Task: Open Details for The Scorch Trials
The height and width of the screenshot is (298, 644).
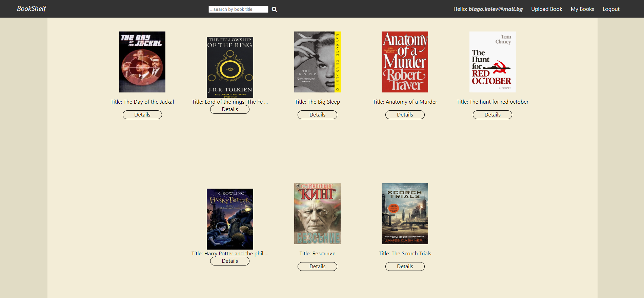Action: click(405, 267)
